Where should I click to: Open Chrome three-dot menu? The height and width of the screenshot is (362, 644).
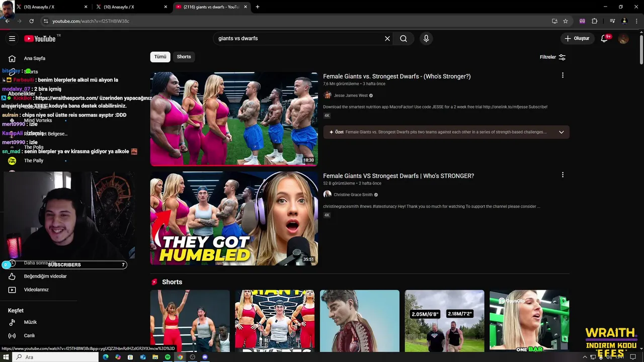coord(636,21)
